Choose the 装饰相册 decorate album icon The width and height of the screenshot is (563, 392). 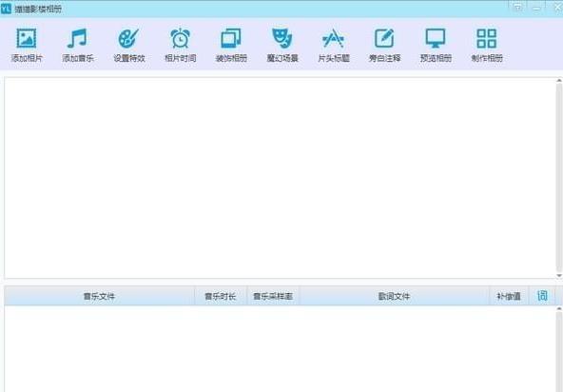[231, 38]
